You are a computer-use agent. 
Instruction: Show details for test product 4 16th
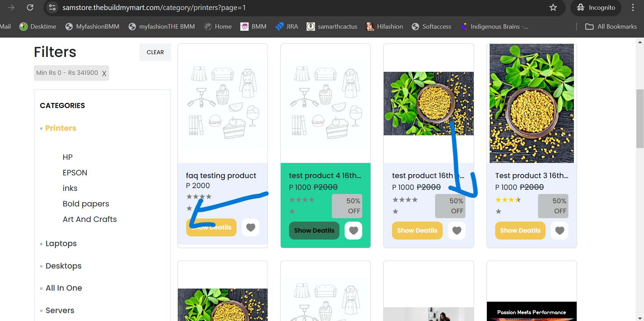pyautogui.click(x=314, y=231)
